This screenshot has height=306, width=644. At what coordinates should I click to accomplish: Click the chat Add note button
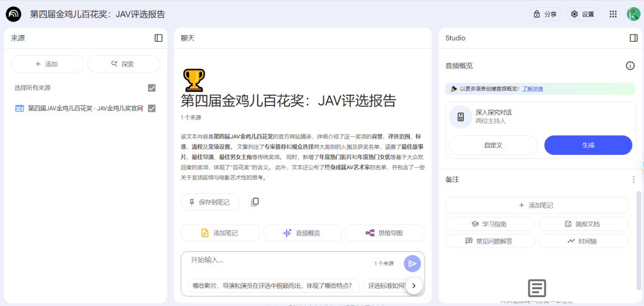click(220, 233)
